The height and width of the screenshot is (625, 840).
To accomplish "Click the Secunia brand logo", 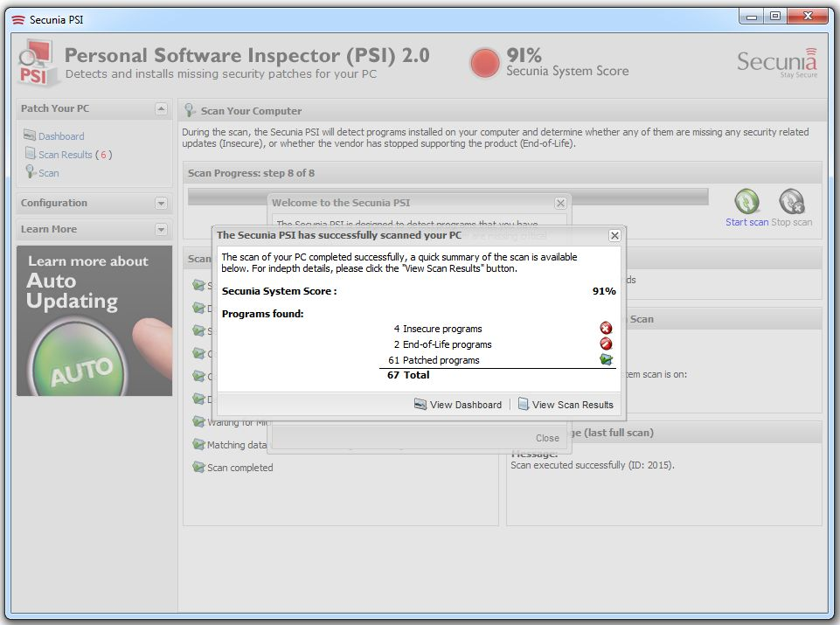I will (x=777, y=63).
